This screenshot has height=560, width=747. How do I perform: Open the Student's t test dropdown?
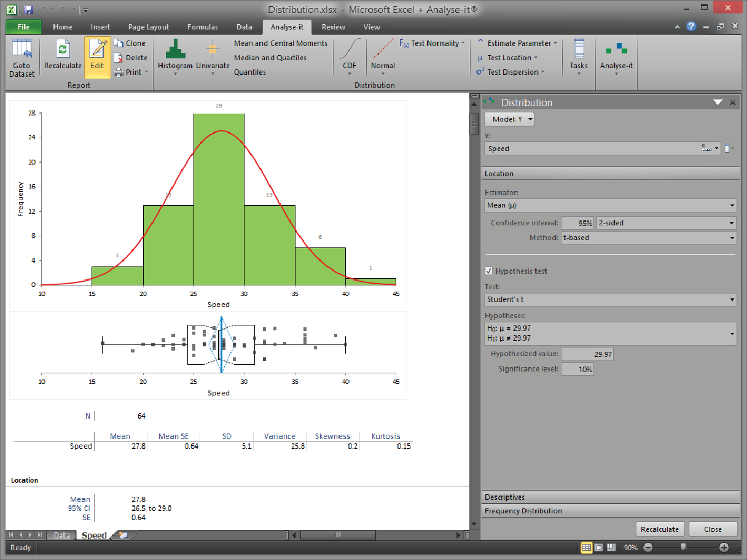click(x=611, y=300)
